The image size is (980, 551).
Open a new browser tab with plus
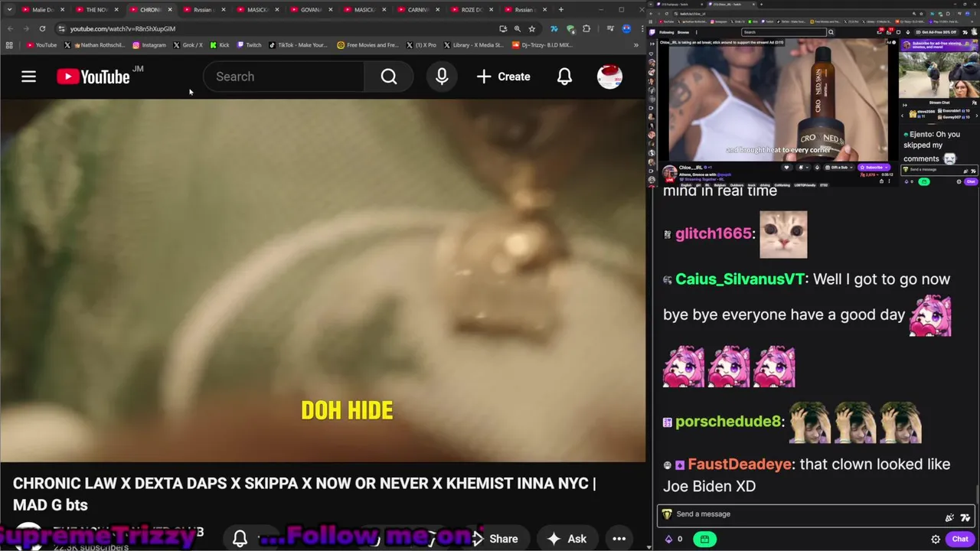tap(561, 10)
